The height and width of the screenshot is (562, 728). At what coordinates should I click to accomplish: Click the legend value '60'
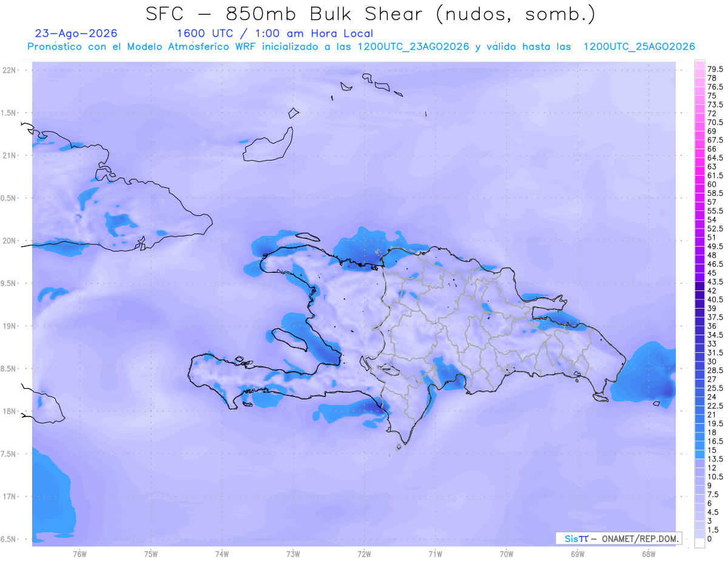coord(712,184)
